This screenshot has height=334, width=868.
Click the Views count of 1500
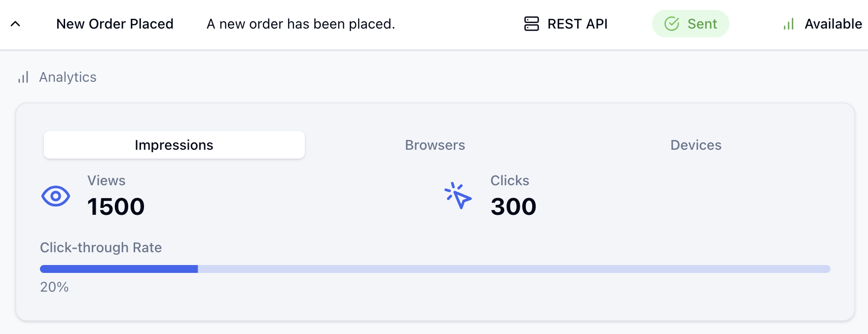point(116,206)
